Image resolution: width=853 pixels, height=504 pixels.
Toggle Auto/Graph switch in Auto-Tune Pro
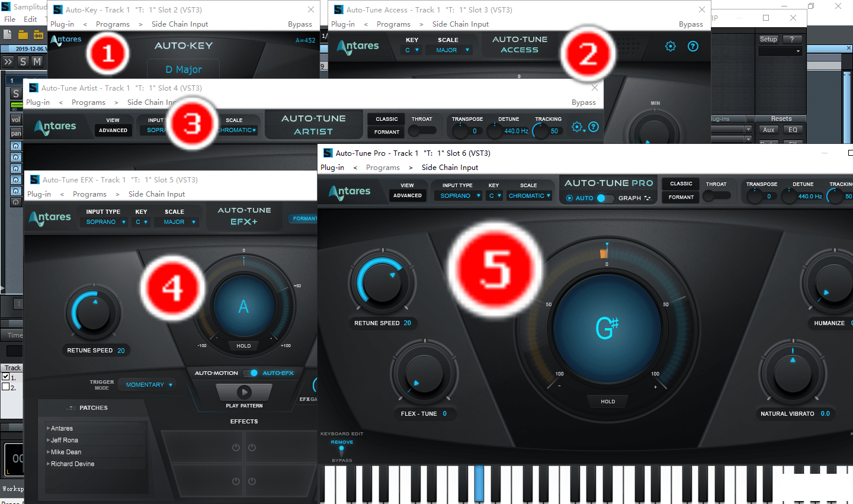604,198
